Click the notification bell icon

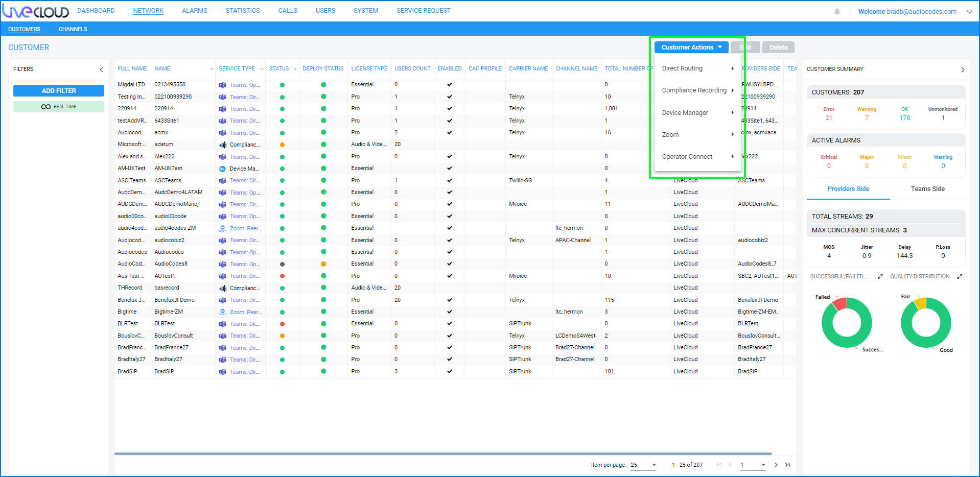pyautogui.click(x=837, y=11)
